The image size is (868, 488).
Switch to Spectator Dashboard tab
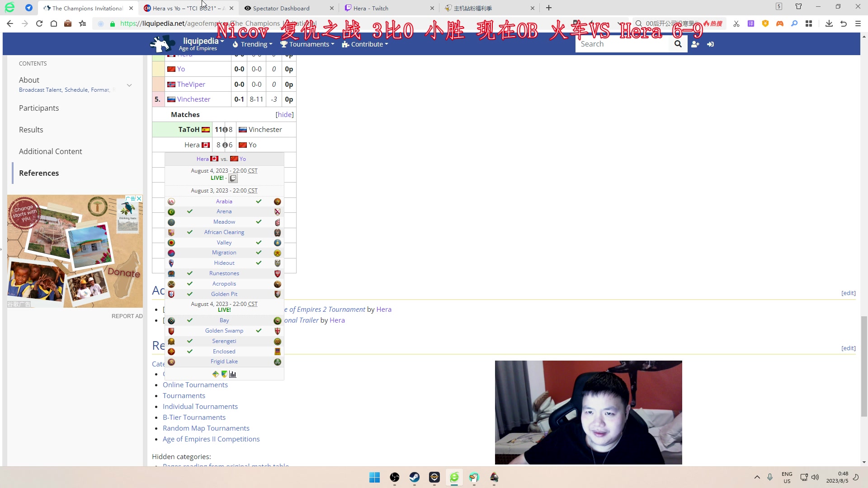288,8
